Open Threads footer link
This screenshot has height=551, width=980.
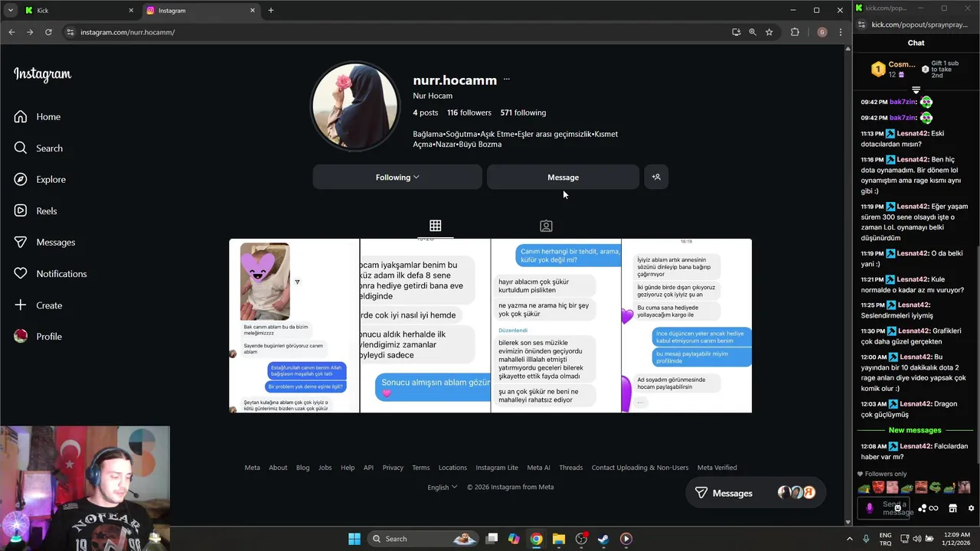point(570,468)
